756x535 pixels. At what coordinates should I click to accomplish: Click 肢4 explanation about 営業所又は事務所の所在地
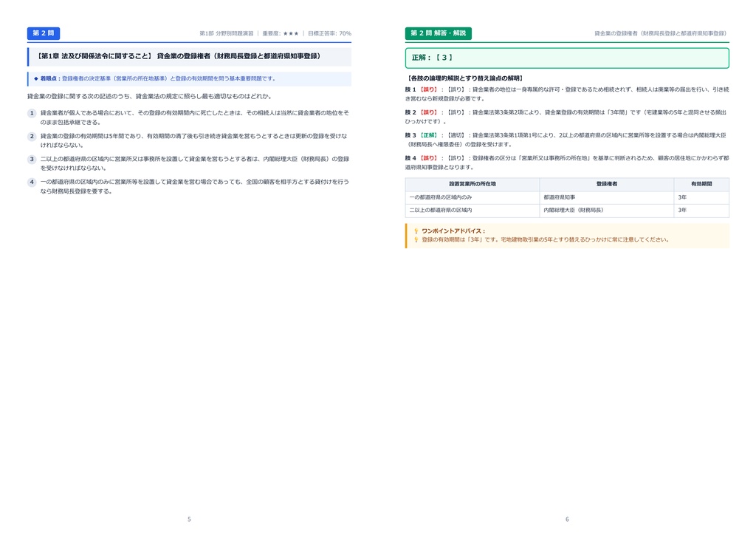tap(567, 163)
